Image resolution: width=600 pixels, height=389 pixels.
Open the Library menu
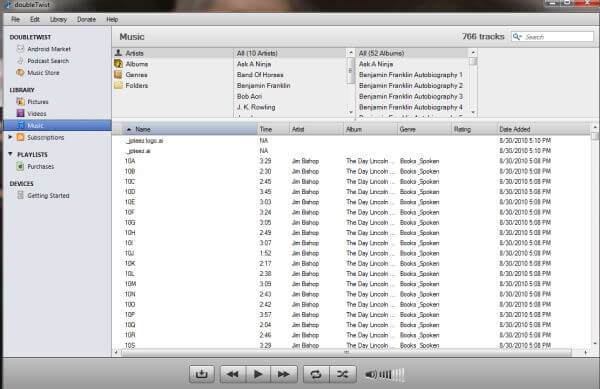coord(58,20)
